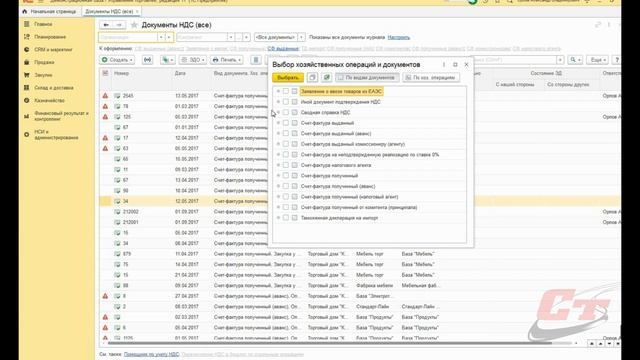Select Счет-фактура полученный от комитента (принципала) row
The height and width of the screenshot is (360, 640).
point(369,207)
